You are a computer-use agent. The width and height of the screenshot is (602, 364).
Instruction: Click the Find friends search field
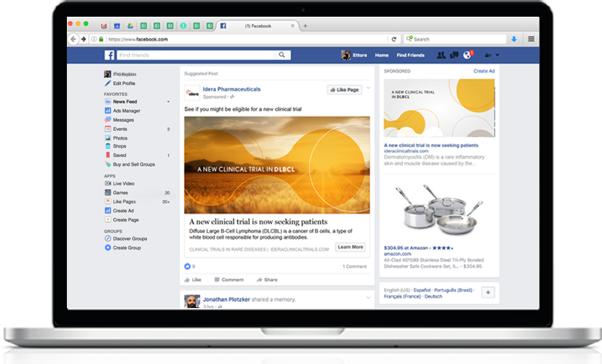click(x=196, y=55)
